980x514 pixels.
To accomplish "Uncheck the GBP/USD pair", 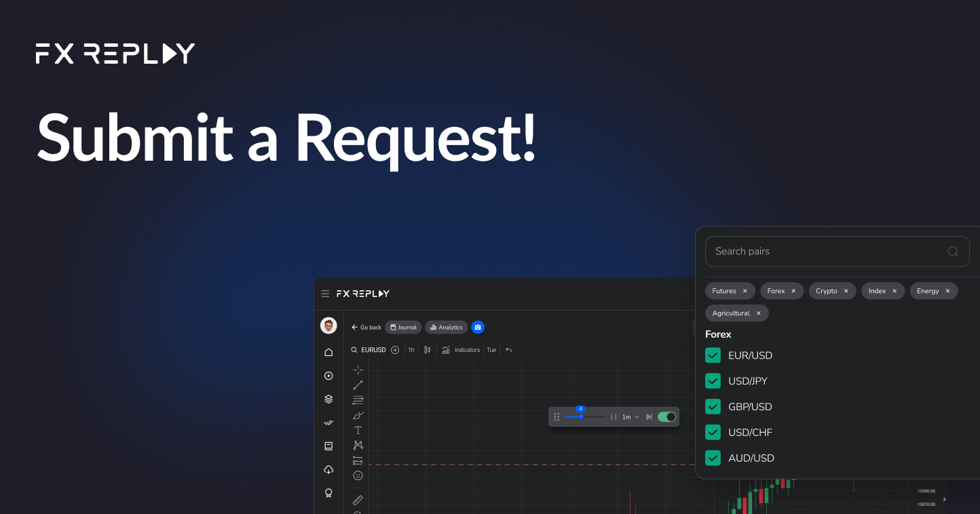I will [x=713, y=406].
